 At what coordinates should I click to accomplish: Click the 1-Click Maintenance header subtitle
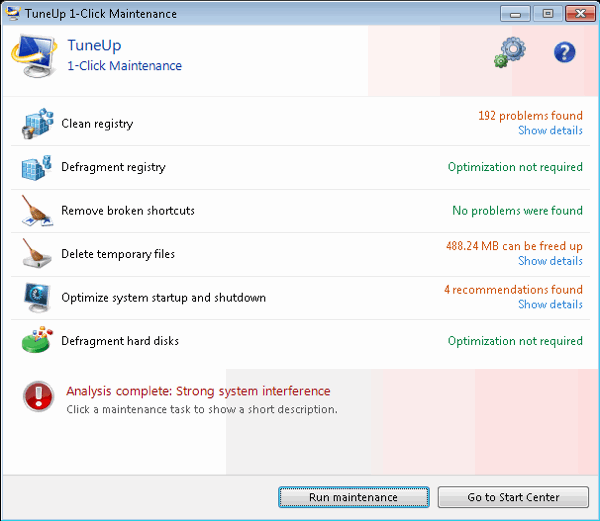(x=124, y=66)
